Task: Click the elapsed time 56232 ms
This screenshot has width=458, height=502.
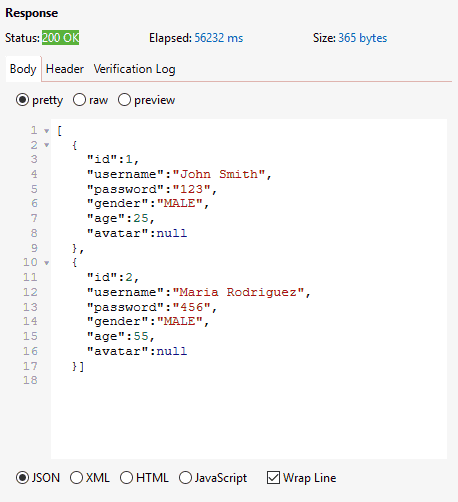Action: point(219,38)
